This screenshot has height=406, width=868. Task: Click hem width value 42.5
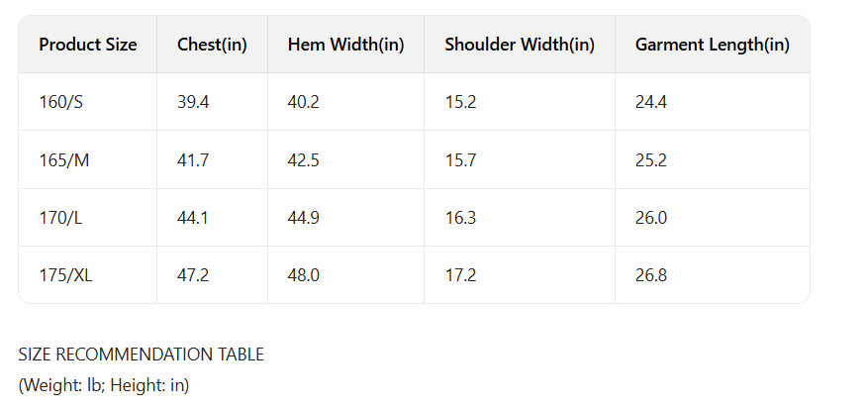tap(304, 159)
